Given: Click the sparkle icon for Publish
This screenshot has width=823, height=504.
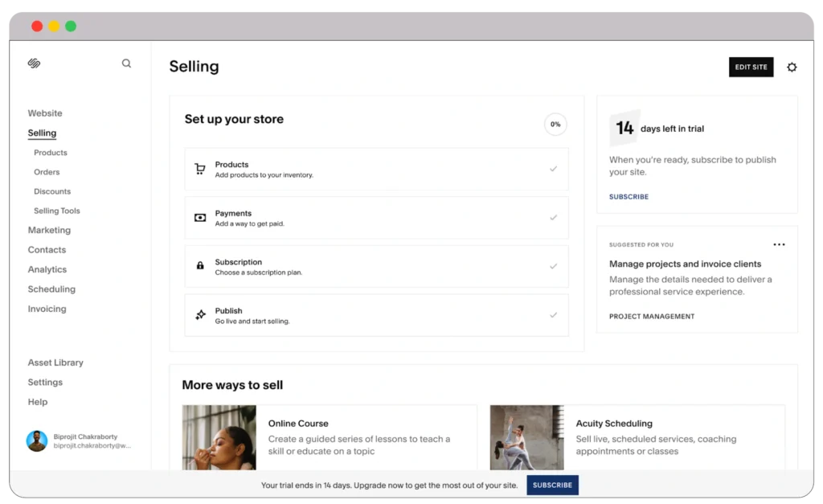Looking at the screenshot, I should point(199,315).
